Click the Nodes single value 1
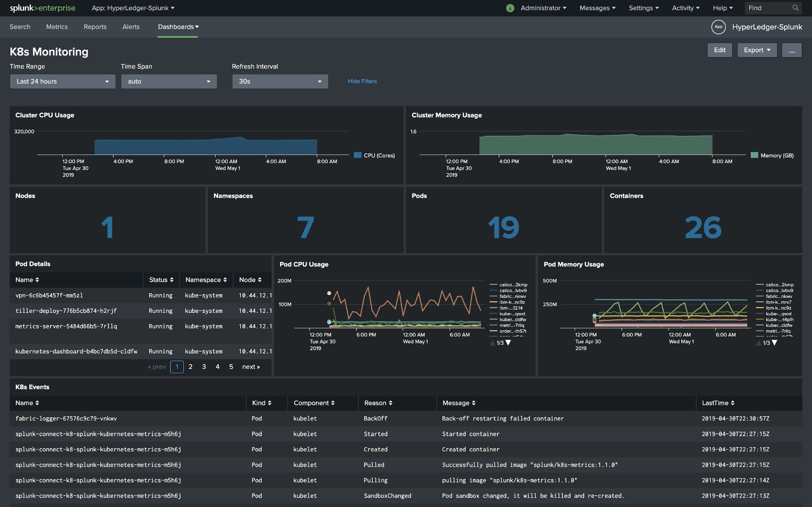Screen dimensions: 812x507 (x=107, y=227)
